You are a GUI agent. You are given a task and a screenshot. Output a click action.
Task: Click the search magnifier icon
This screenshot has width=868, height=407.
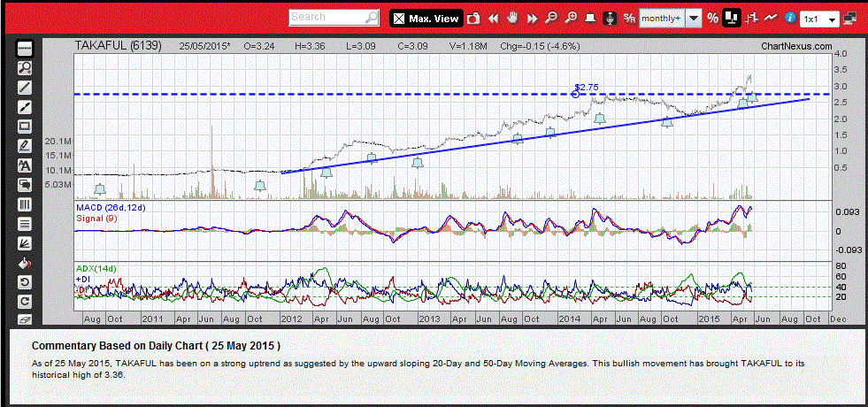pos(372,17)
